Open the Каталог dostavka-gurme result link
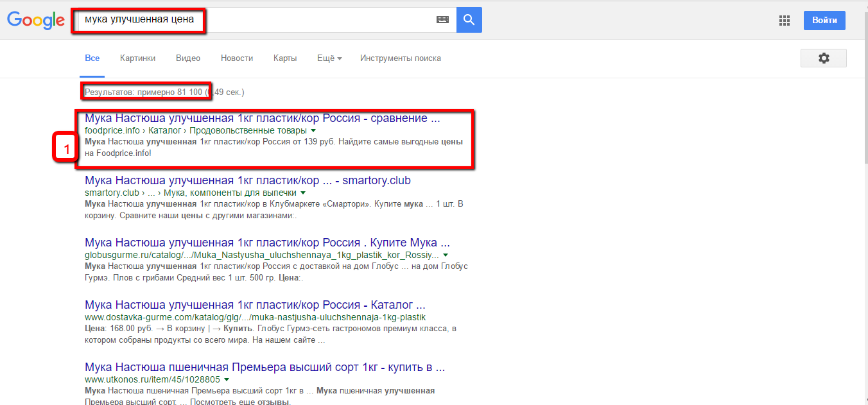Viewport: 868px width, 405px height. 255,305
